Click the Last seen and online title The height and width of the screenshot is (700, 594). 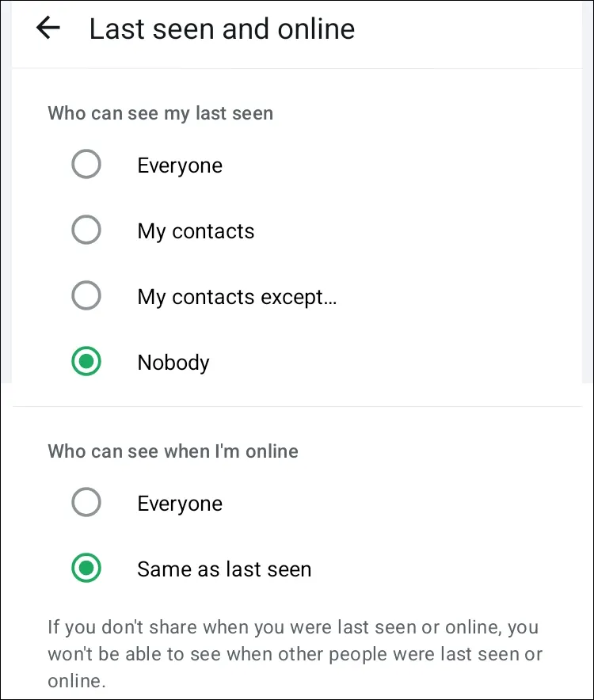tap(222, 29)
